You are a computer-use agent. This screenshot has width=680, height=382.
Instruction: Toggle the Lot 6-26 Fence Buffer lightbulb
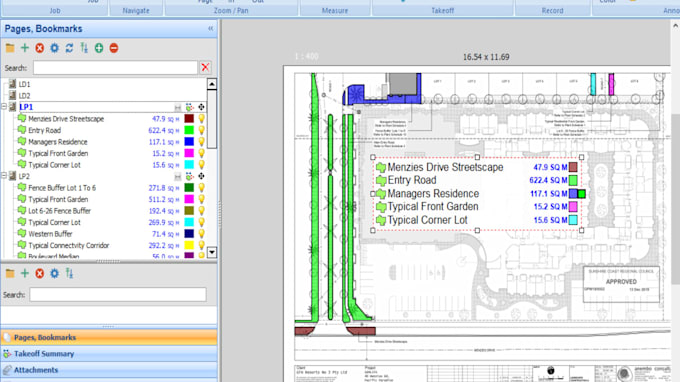point(201,211)
